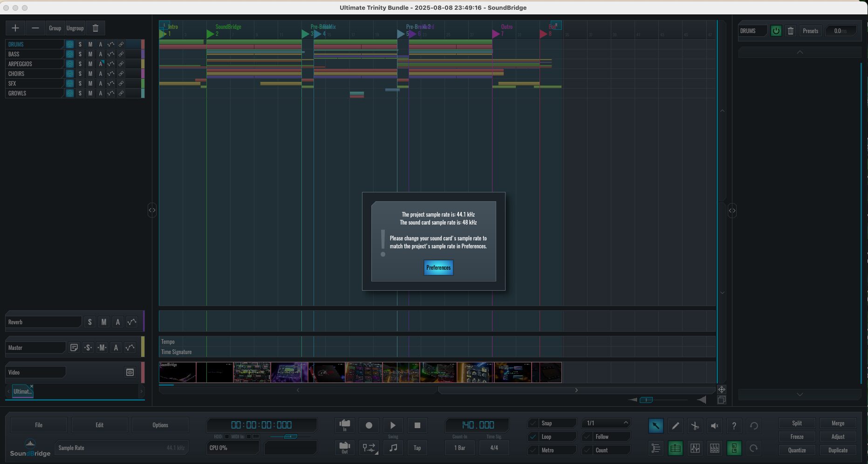The width and height of the screenshot is (868, 464).
Task: Click the Ungroup button
Action: [75, 28]
